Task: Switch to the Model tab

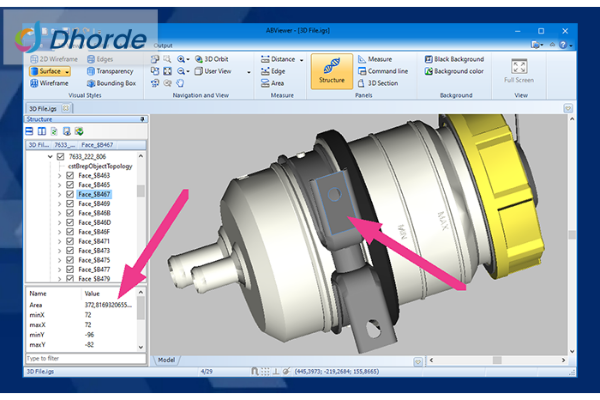Action: click(165, 359)
